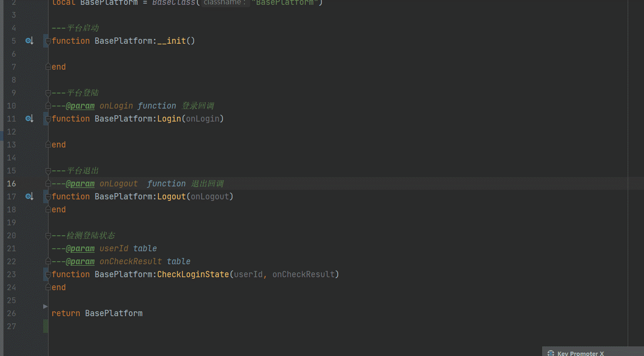Click the overridden-method gutter icon on line 5

pyautogui.click(x=29, y=41)
